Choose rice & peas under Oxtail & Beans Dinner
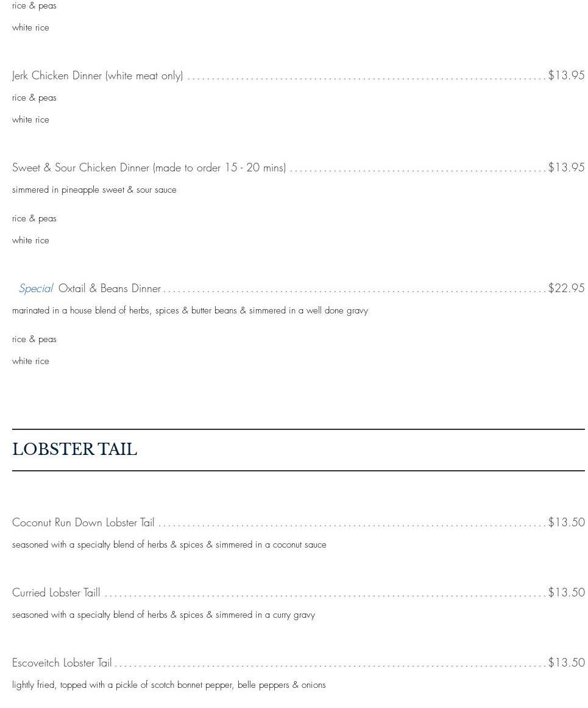Screen dimensions: 588x708 click(x=34, y=339)
